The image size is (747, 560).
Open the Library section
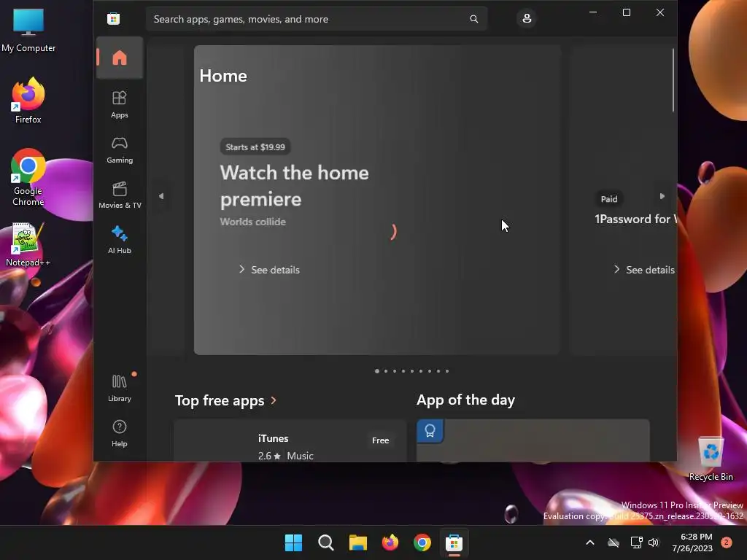(120, 388)
